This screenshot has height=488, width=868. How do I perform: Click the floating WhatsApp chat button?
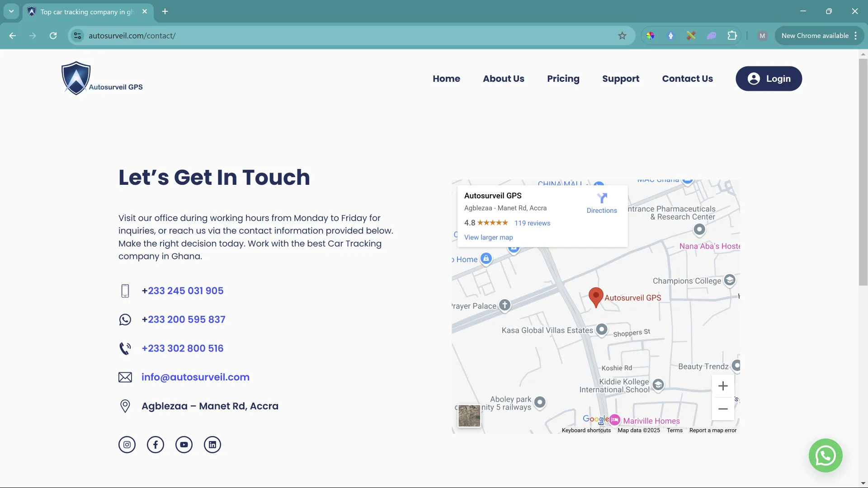826,455
